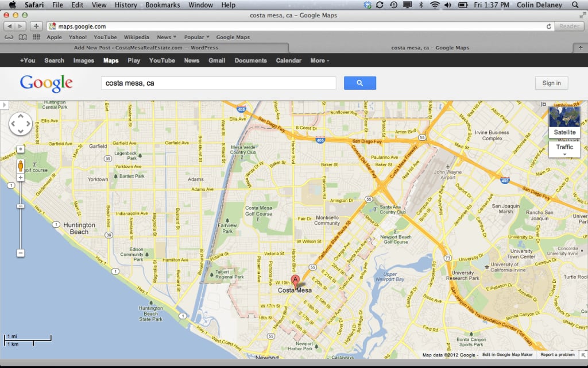
Task: Click the blue magnifier search button
Action: coord(359,83)
